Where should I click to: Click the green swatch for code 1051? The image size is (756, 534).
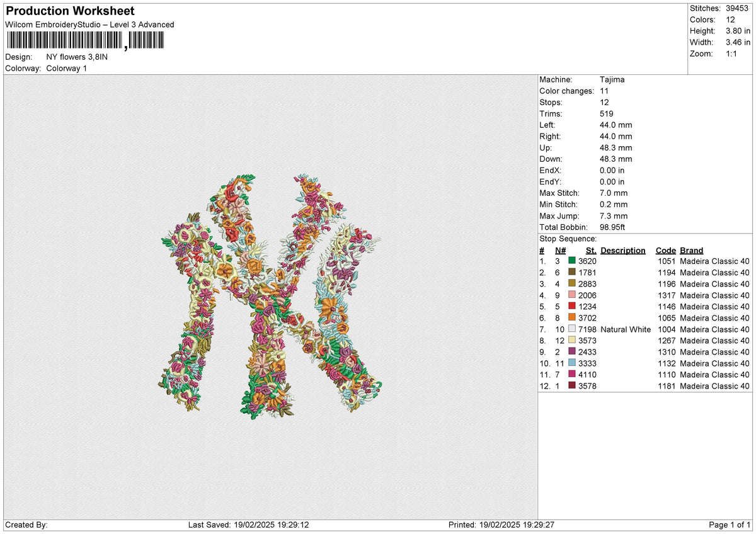click(572, 261)
